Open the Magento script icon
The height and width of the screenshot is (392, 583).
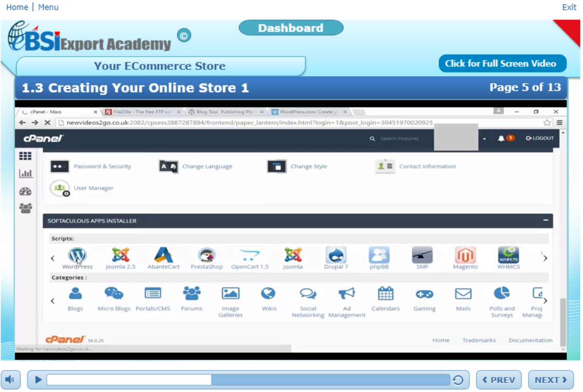click(x=465, y=258)
